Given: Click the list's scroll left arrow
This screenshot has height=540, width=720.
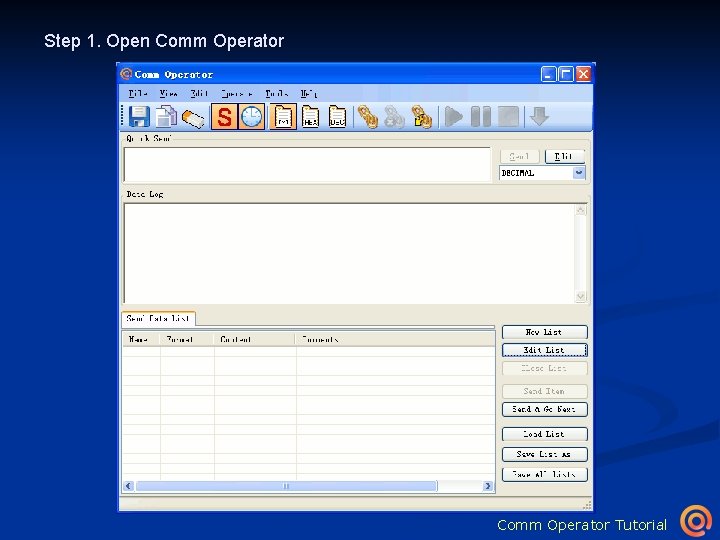Looking at the screenshot, I should (x=129, y=486).
